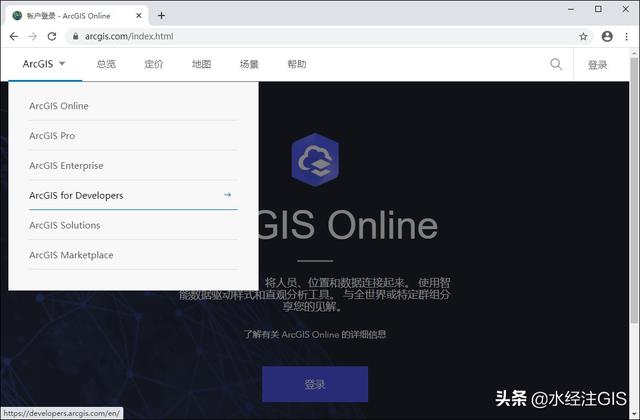Open a new tab with the plus button
The image size is (640, 420).
[x=162, y=16]
